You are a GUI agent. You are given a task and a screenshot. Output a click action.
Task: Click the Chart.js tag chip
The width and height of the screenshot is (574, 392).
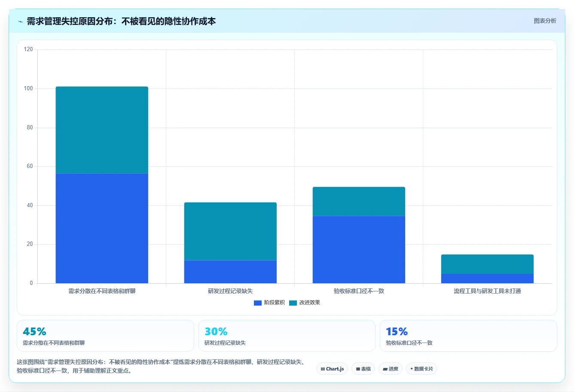click(332, 369)
